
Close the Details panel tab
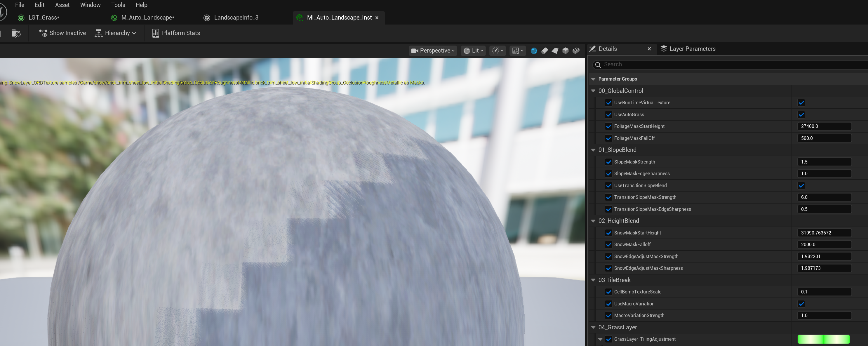tap(649, 49)
